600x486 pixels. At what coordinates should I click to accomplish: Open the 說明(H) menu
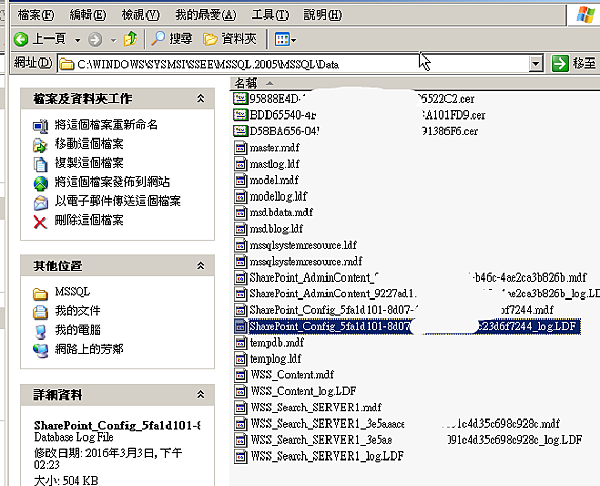(x=323, y=15)
